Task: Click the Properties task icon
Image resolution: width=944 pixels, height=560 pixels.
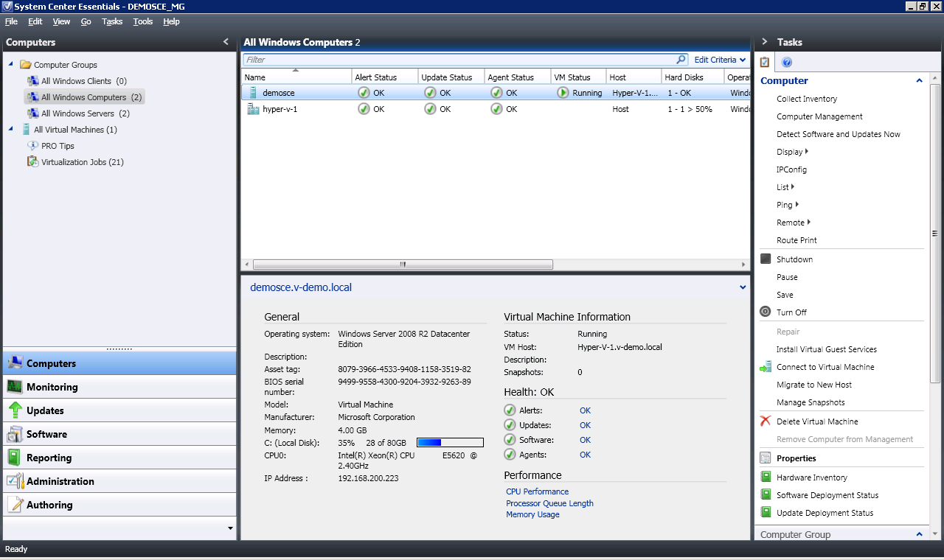Action: 766,458
